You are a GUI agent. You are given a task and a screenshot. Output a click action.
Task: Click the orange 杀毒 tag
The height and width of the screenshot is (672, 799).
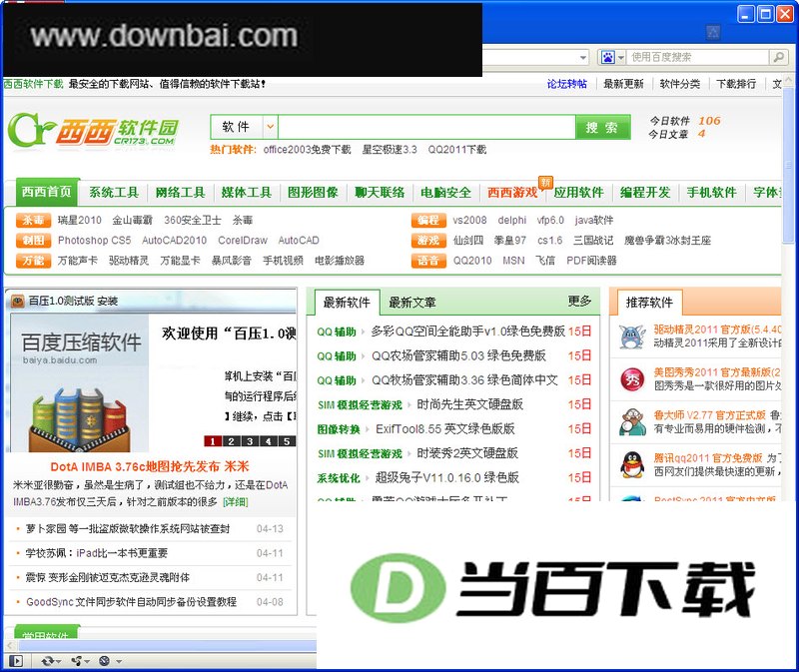click(x=33, y=220)
